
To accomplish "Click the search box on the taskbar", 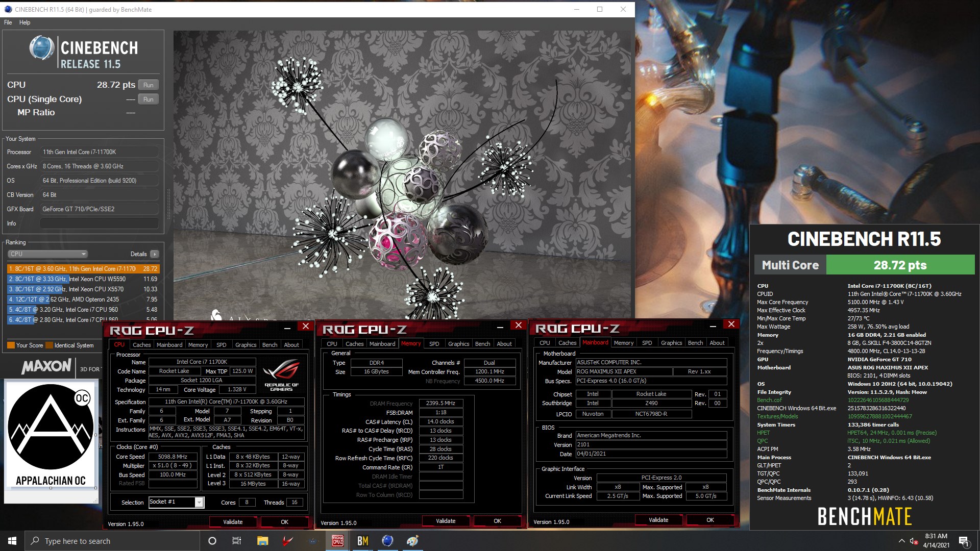I will [x=112, y=541].
